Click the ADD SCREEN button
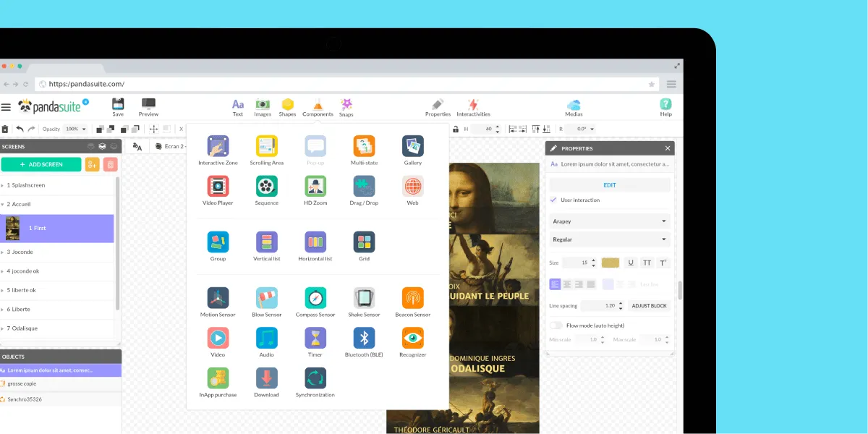The height and width of the screenshot is (434, 868). tap(41, 165)
